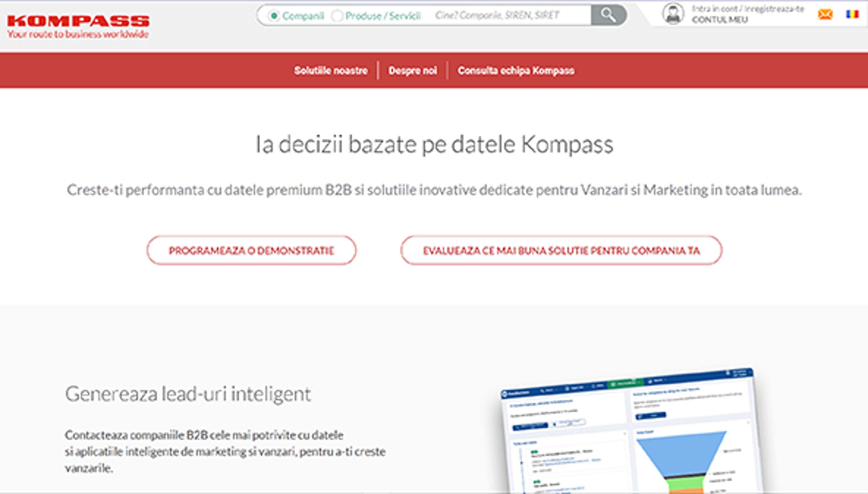Screen dimensions: 868x494
Task: Click the 'Your route to business worldwide' tagline
Action: tap(78, 34)
